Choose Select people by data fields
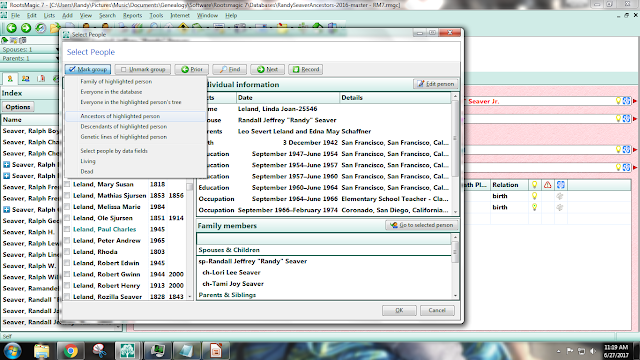This screenshot has width=640, height=360. 136,151
